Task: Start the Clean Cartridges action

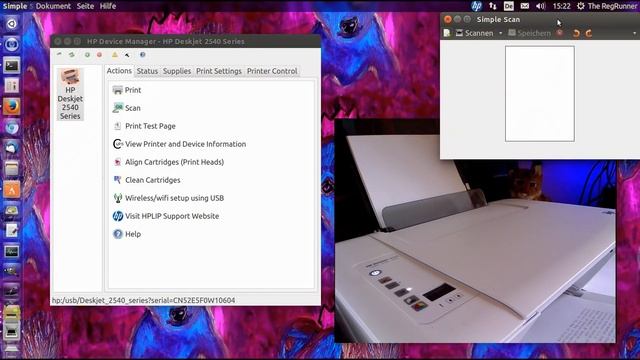Action: pos(146,180)
